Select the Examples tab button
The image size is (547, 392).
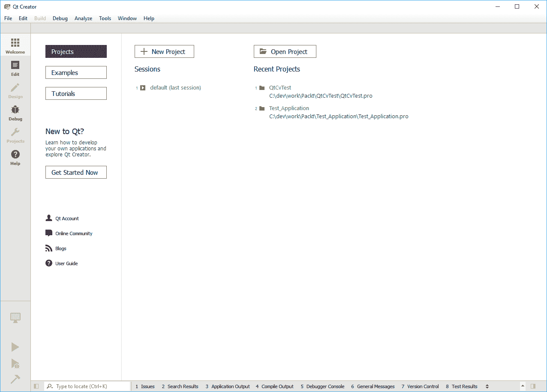click(x=76, y=73)
